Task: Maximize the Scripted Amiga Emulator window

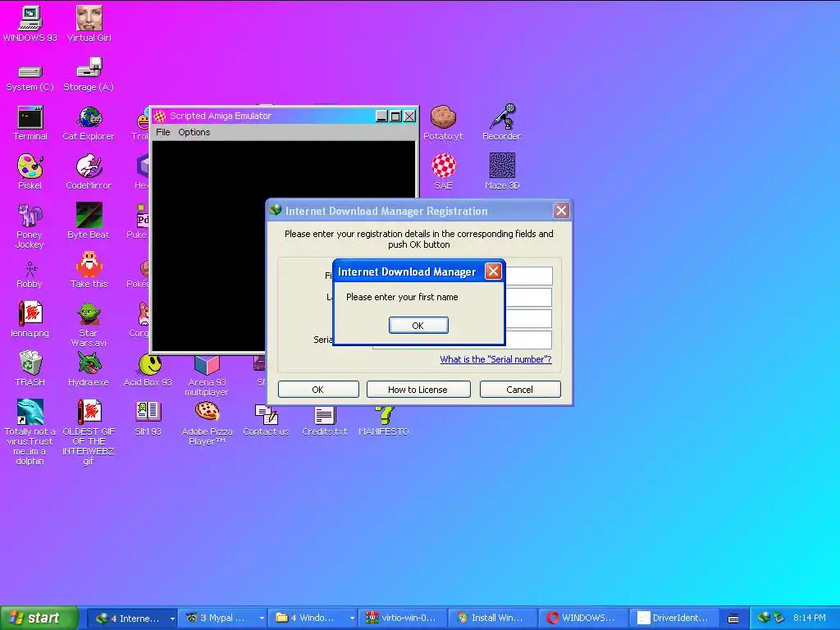Action: (x=395, y=116)
